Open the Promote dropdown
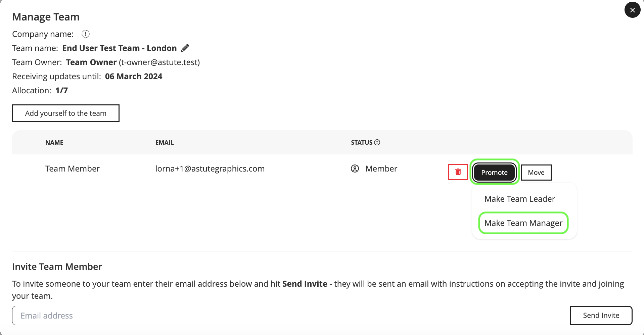The height and width of the screenshot is (335, 644). point(494,172)
